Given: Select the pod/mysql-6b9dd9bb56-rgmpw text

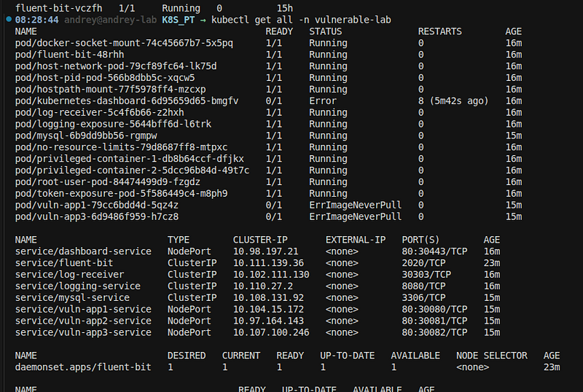Looking at the screenshot, I should 86,136.
